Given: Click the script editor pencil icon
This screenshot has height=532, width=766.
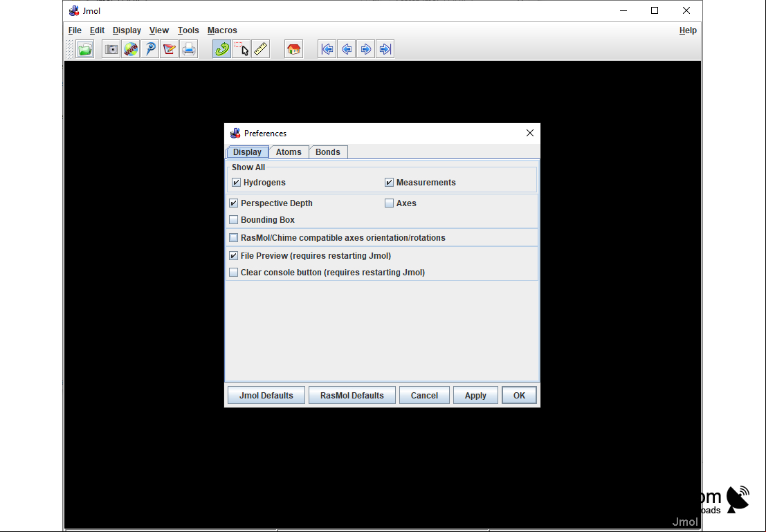Looking at the screenshot, I should (170, 49).
